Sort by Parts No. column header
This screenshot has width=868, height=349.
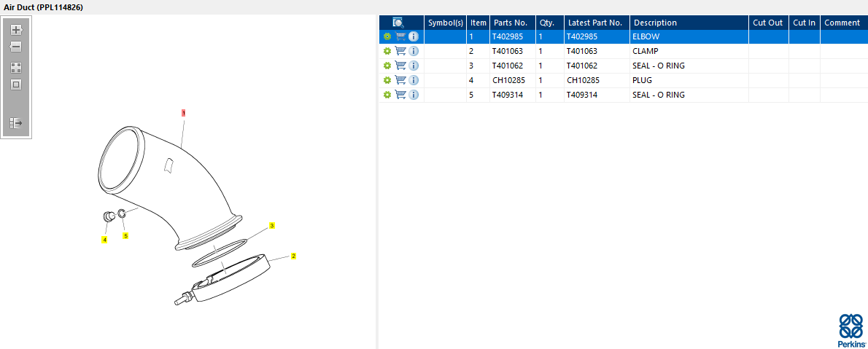click(513, 23)
